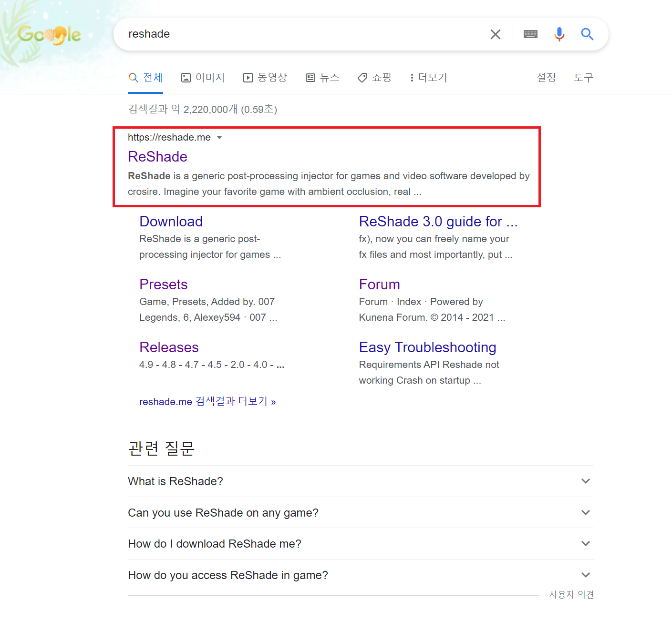Clear the search box with the X icon

(x=496, y=34)
